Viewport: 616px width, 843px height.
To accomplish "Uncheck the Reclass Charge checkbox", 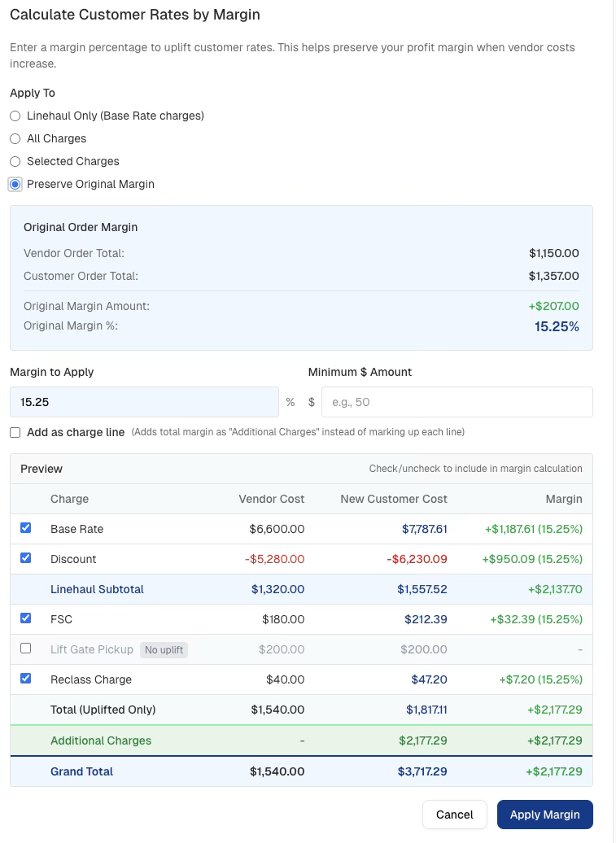I will point(26,679).
